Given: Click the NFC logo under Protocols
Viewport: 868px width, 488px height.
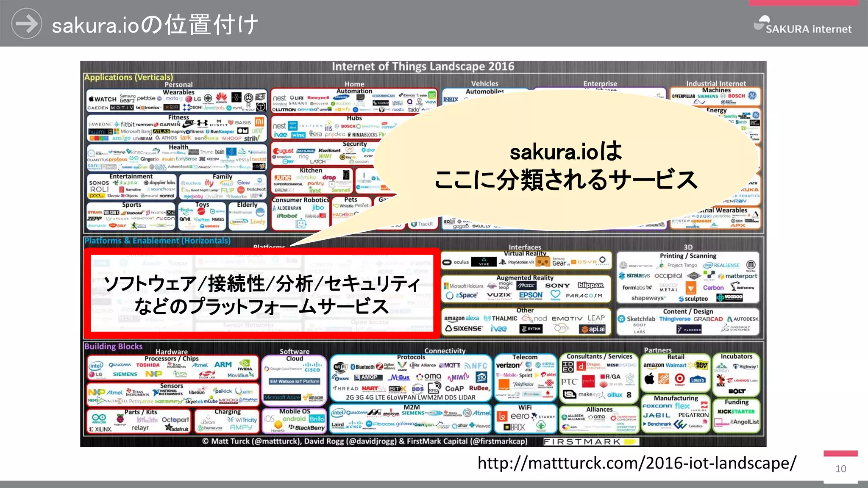Looking at the screenshot, I should tap(476, 366).
